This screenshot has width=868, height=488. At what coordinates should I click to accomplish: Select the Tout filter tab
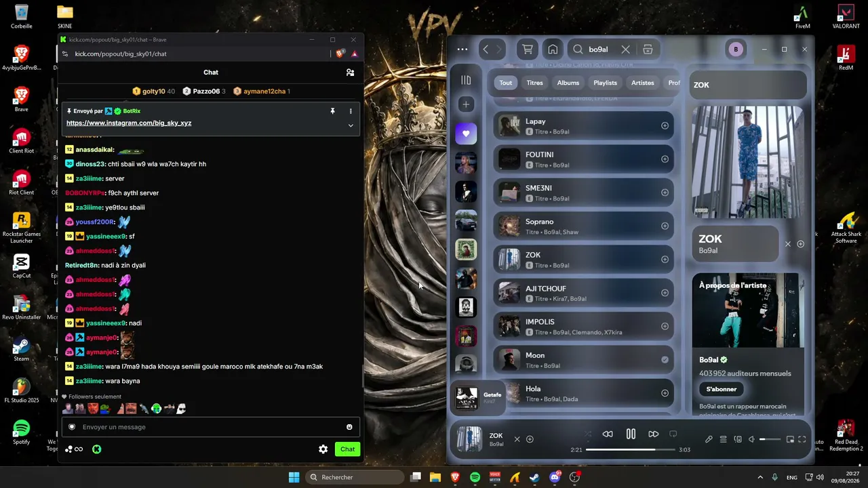pos(506,83)
